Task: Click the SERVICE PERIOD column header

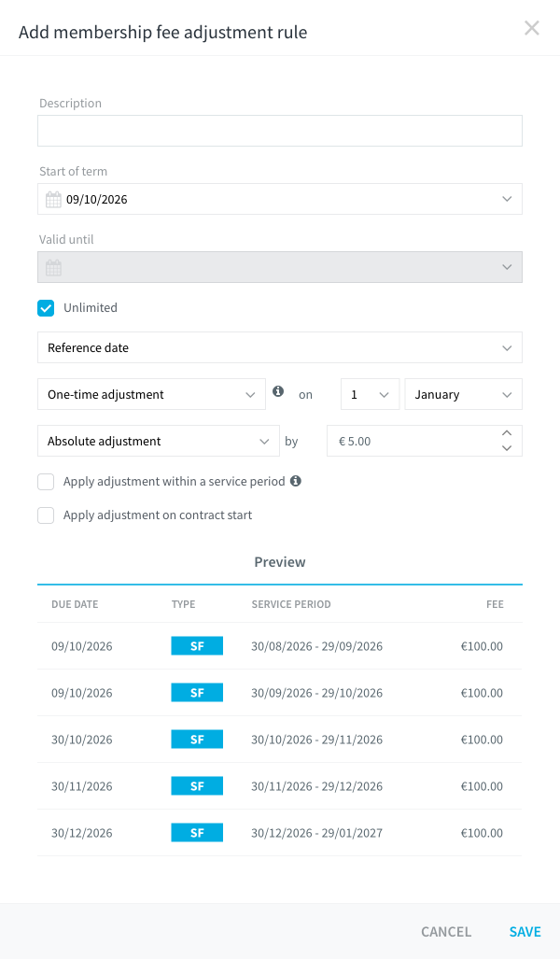Action: [291, 604]
